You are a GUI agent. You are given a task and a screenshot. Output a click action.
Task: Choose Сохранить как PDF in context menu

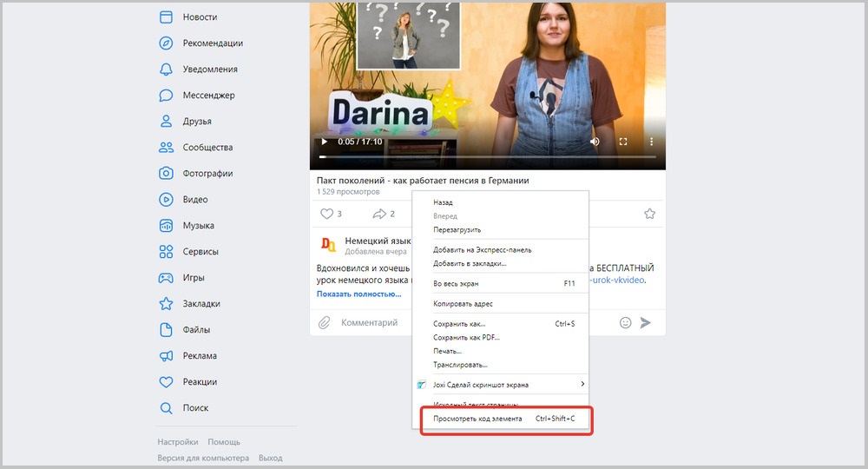coord(466,337)
